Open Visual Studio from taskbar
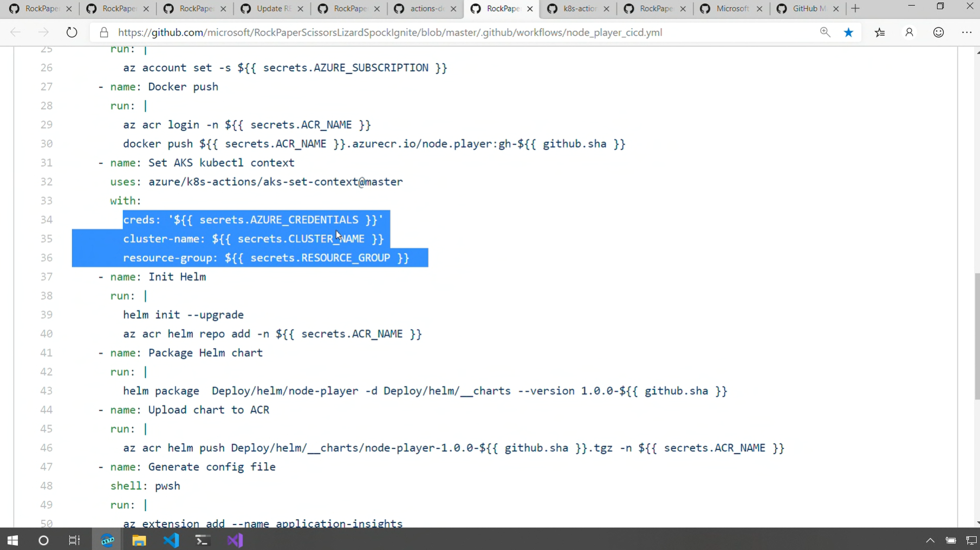 coord(235,540)
